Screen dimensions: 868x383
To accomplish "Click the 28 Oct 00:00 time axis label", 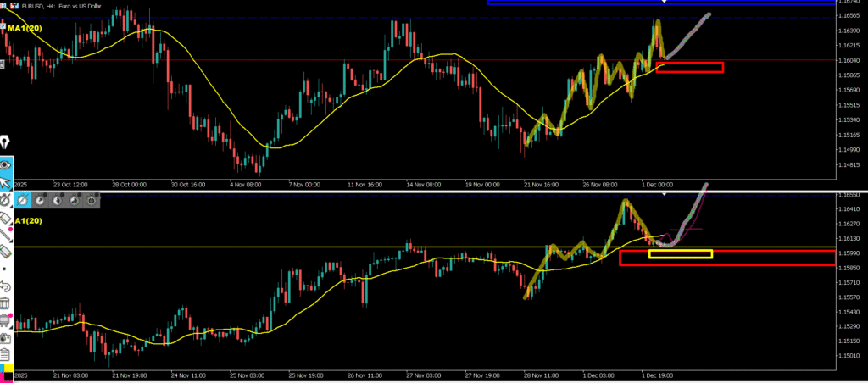I will pos(126,182).
